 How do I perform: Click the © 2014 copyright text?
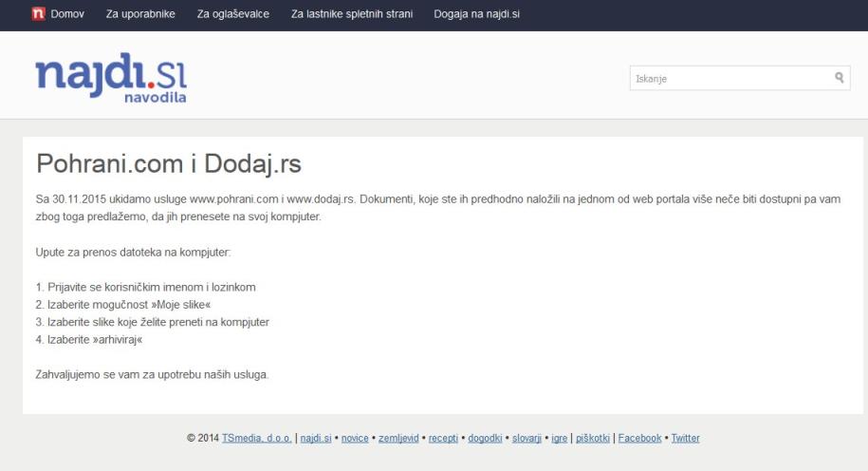(x=203, y=438)
